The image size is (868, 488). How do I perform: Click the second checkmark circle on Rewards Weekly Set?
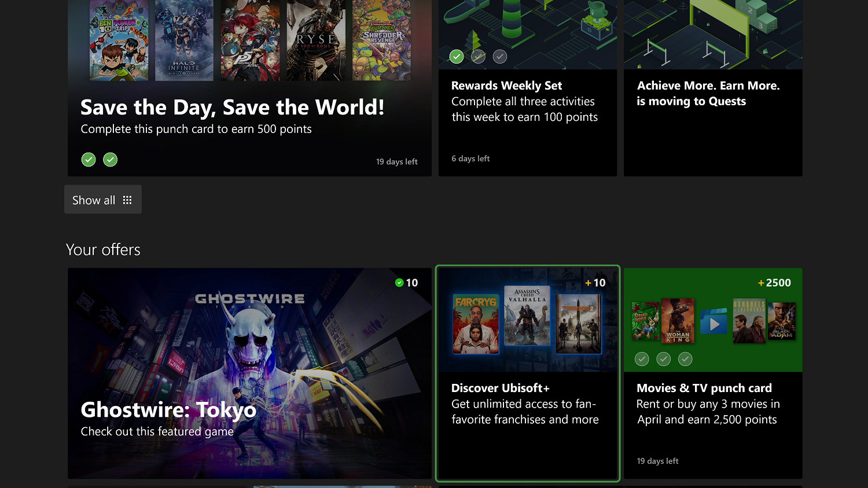click(478, 56)
